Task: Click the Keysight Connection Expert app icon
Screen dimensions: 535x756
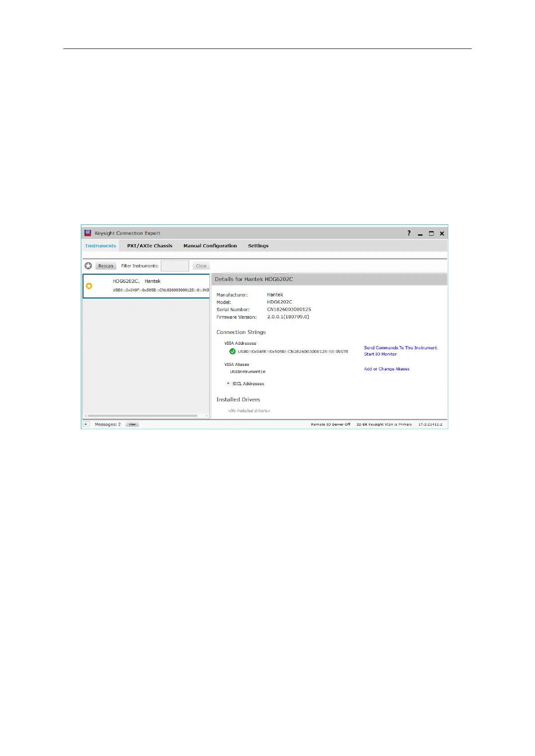Action: coord(88,233)
